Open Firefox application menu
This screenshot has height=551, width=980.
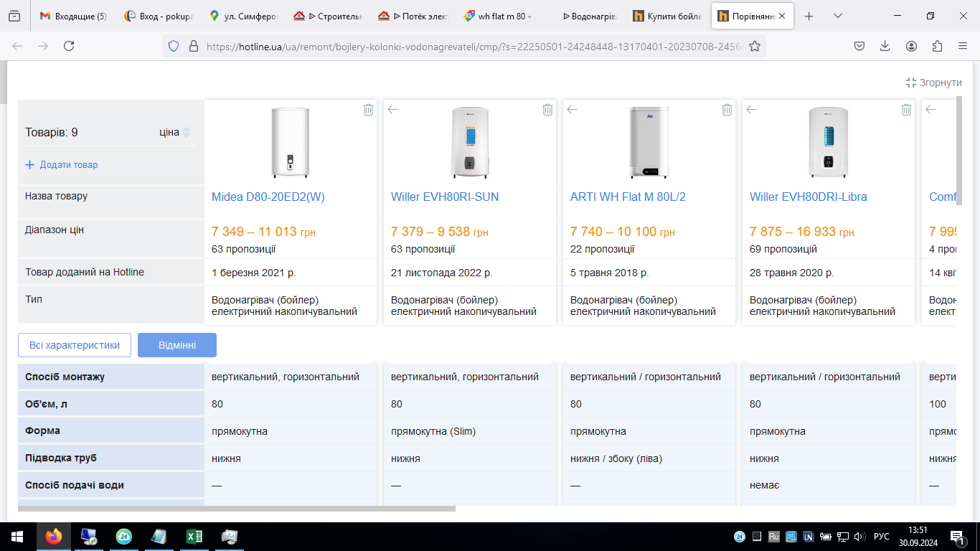pyautogui.click(x=963, y=46)
